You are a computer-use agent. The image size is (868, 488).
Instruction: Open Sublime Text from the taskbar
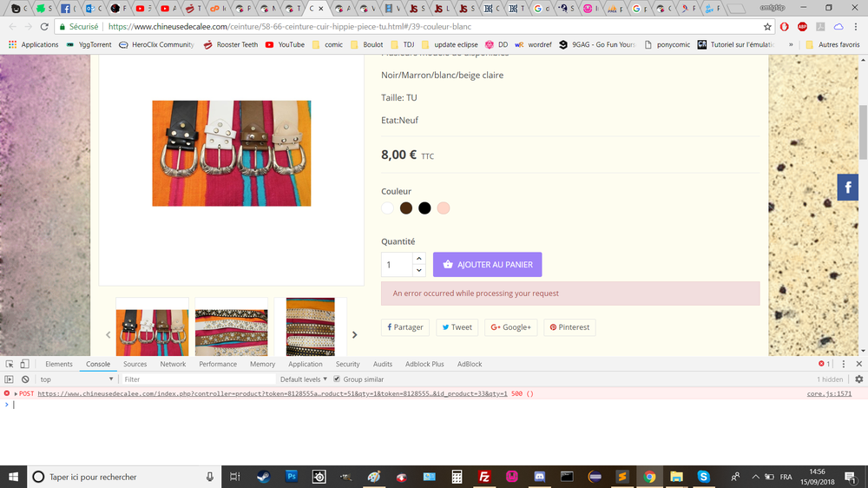click(622, 477)
